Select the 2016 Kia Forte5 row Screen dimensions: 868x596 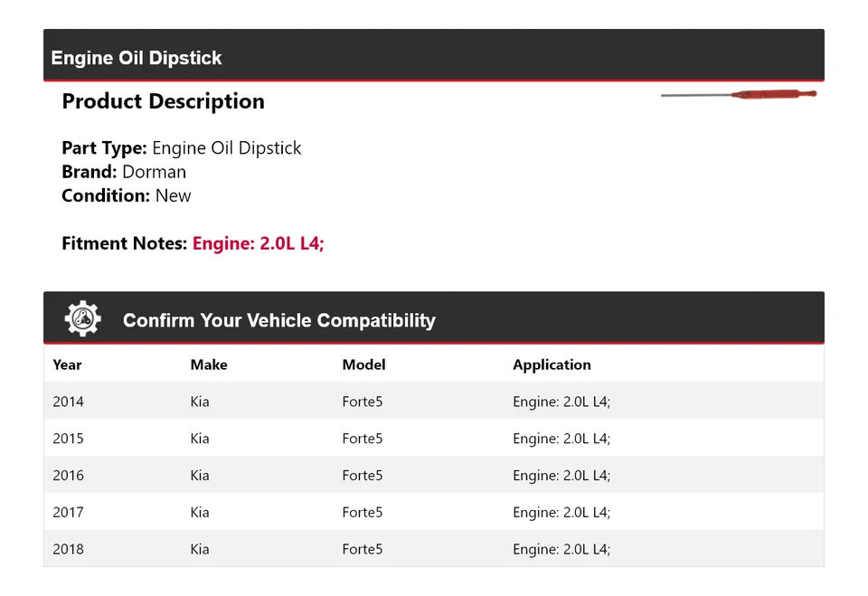(362, 475)
